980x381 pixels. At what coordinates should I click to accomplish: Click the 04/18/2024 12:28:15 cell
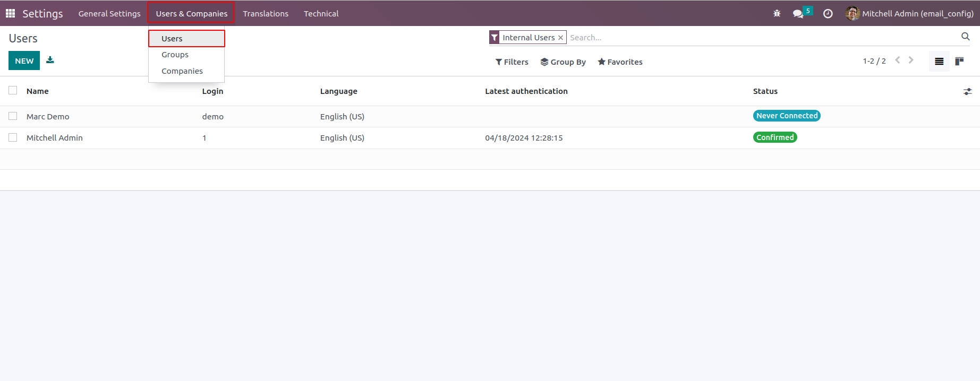click(524, 138)
